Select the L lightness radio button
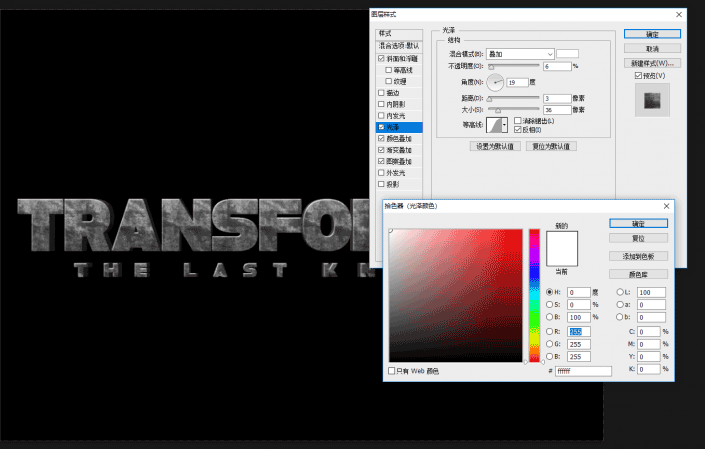The width and height of the screenshot is (705, 449). coord(620,292)
